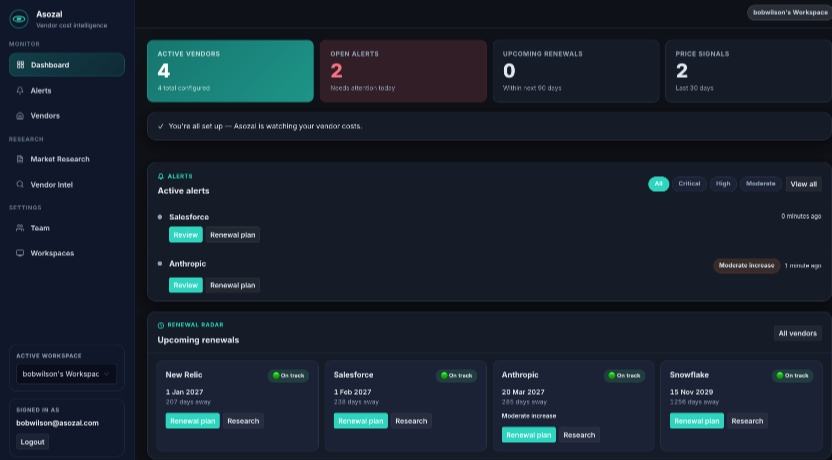Click '20 Mar 2027' date on Anthropic card
The width and height of the screenshot is (832, 460).
(523, 392)
